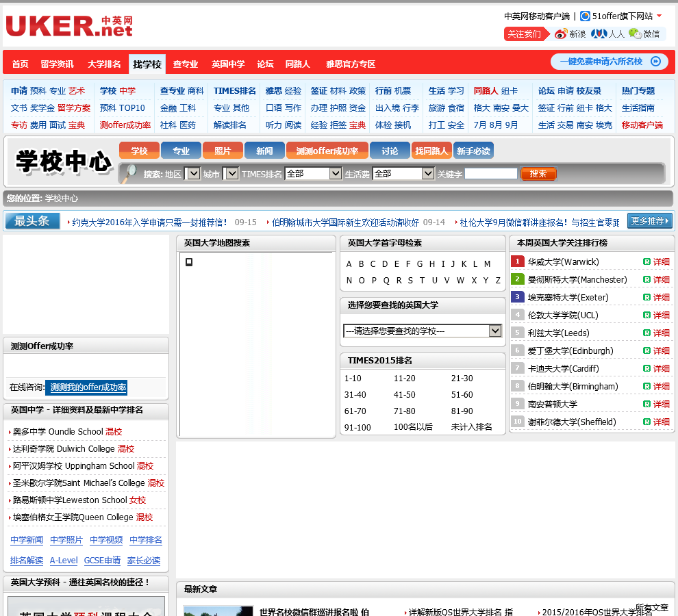Image resolution: width=678 pixels, height=616 pixels.
Task: Expand the 51offer旗下网站 dropdown arrow
Action: pyautogui.click(x=660, y=16)
